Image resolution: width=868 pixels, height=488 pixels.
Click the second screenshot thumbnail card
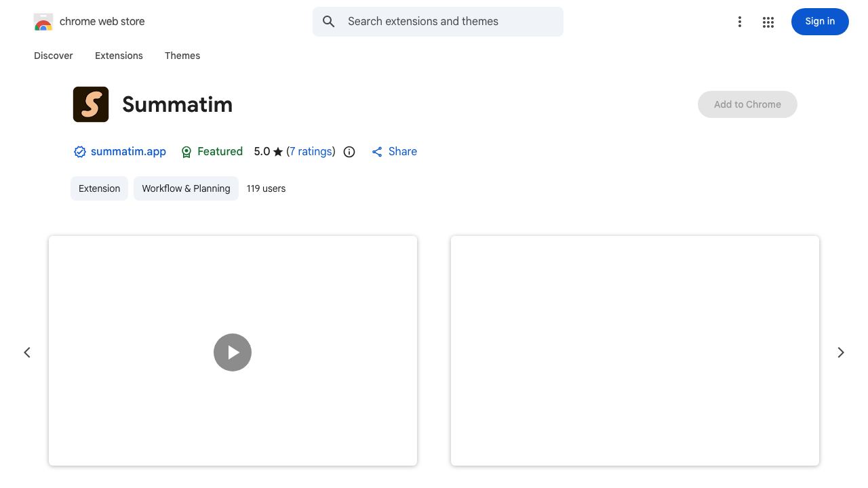[x=635, y=350]
